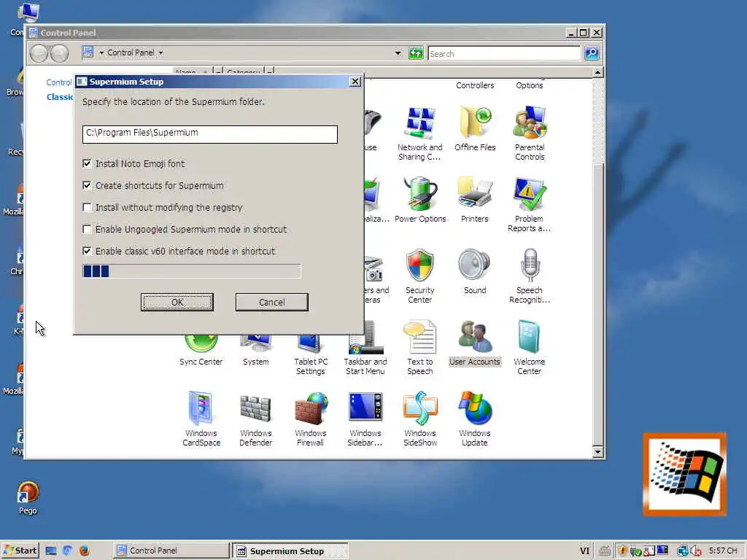Click the Start button
This screenshot has height=560, width=747.
coord(20,551)
